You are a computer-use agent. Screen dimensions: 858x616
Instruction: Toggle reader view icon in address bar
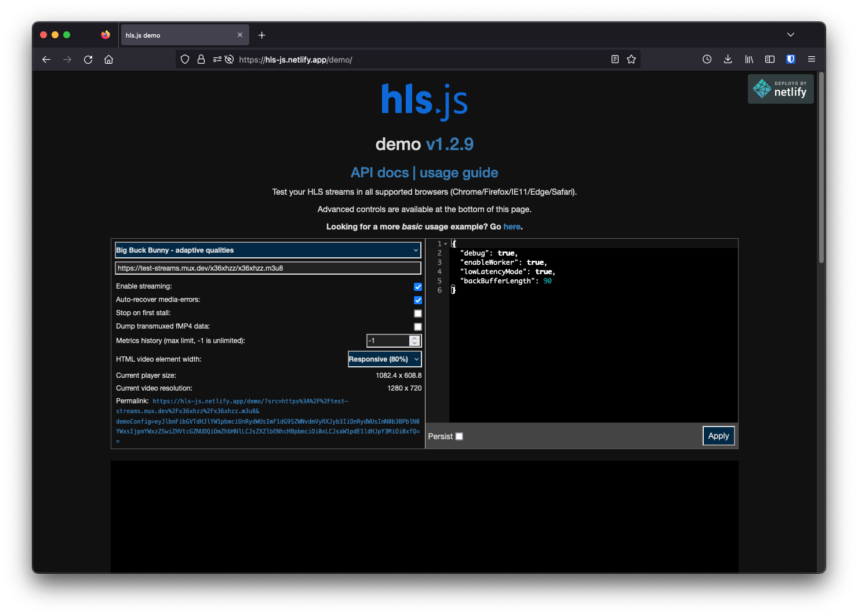click(x=615, y=59)
